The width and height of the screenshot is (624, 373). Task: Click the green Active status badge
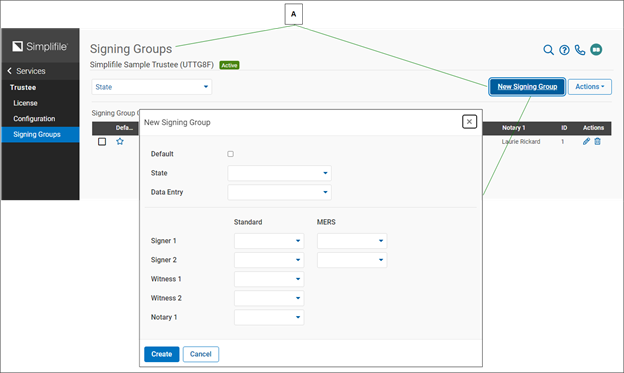point(230,65)
